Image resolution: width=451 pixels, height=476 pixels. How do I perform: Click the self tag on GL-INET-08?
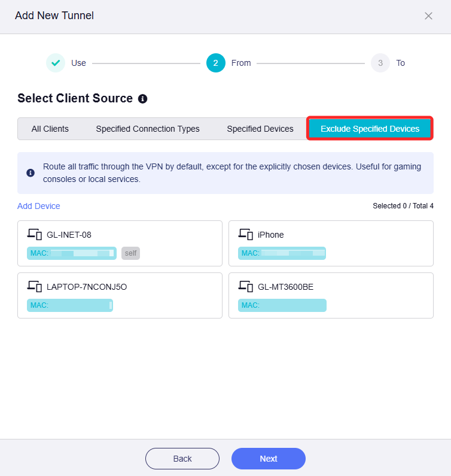[130, 253]
